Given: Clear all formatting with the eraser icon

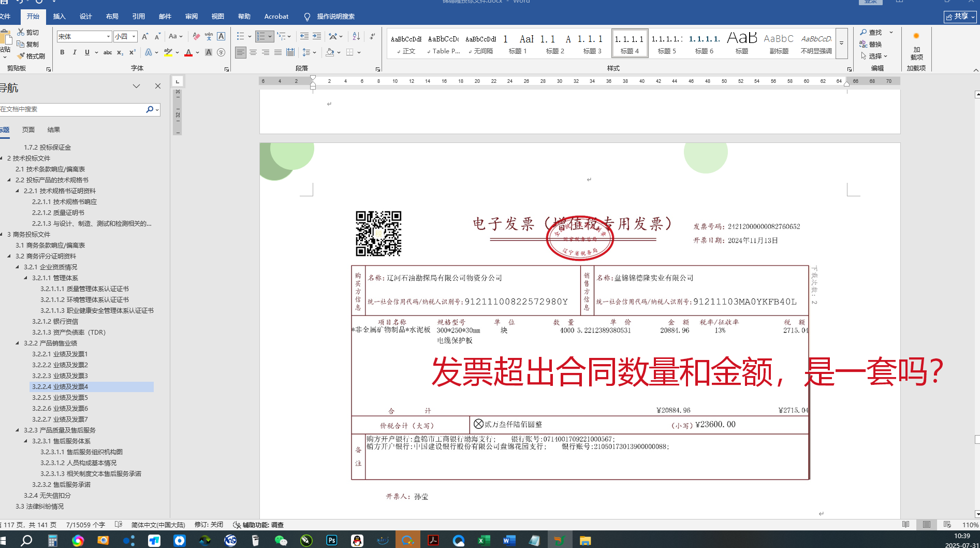Looking at the screenshot, I should click(x=196, y=36).
